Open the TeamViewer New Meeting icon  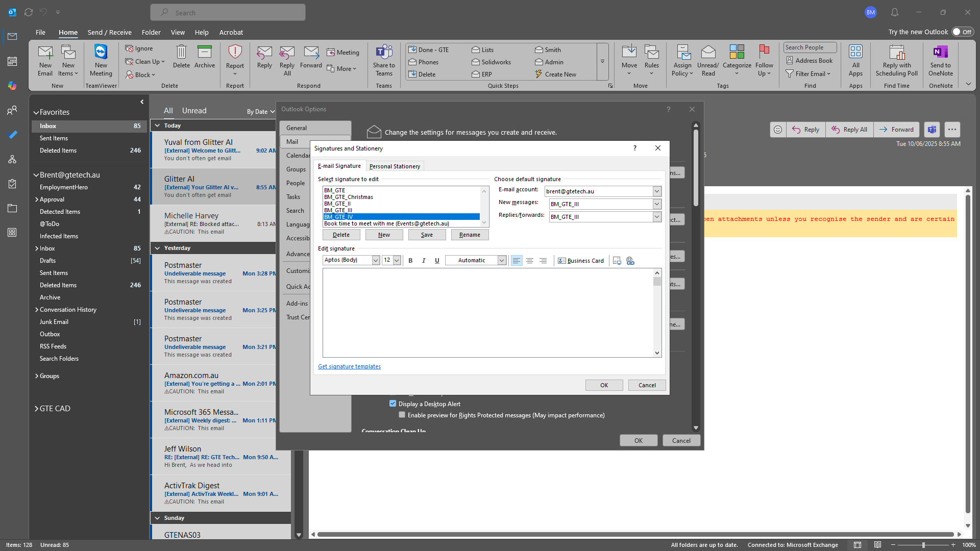tap(101, 60)
